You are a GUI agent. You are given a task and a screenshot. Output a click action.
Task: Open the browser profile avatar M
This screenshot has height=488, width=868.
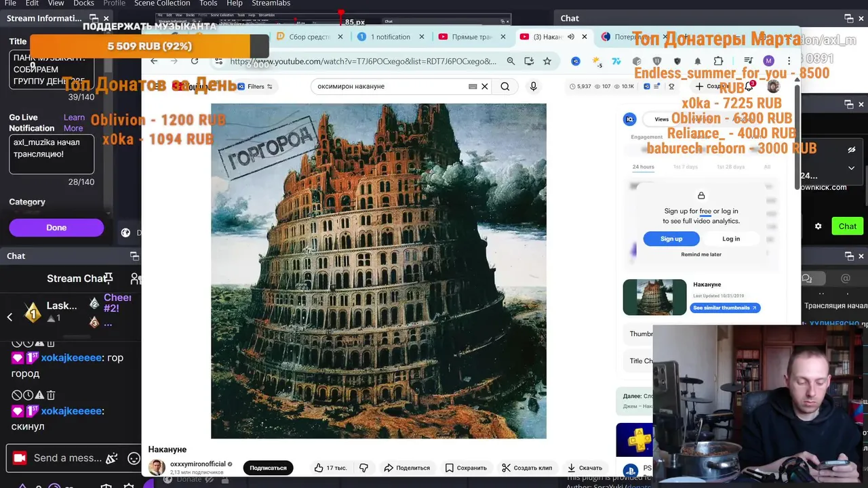(768, 61)
